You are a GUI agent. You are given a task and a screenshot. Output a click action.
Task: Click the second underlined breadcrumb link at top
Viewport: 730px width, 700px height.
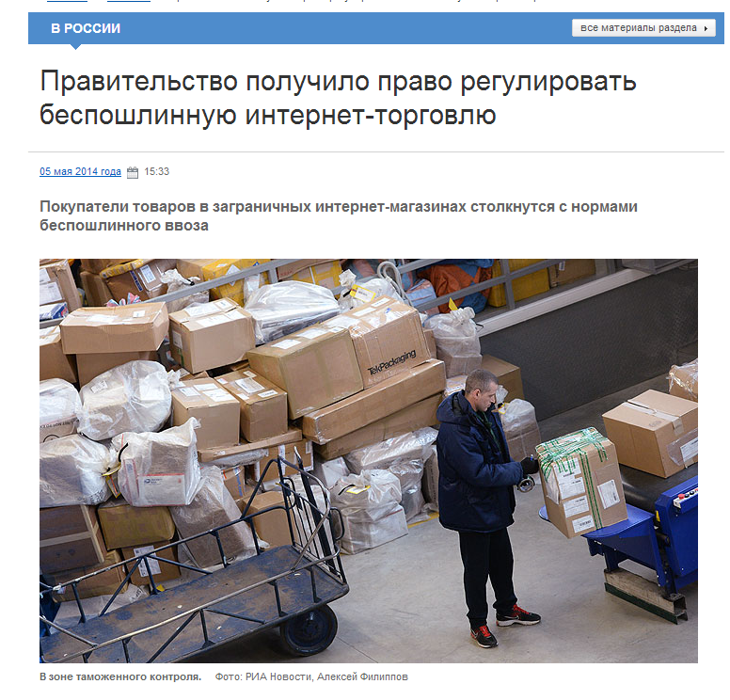[129, 1]
